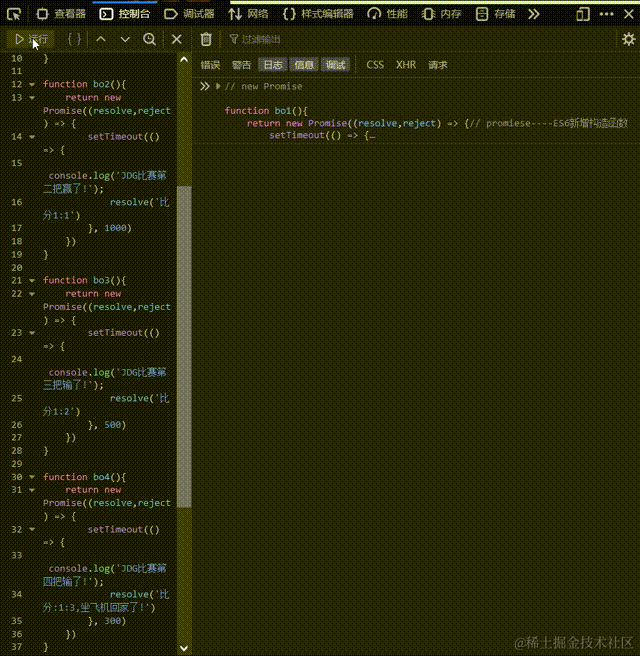The height and width of the screenshot is (656, 640).
Task: Toggle the 信息 info filter
Action: tap(304, 65)
